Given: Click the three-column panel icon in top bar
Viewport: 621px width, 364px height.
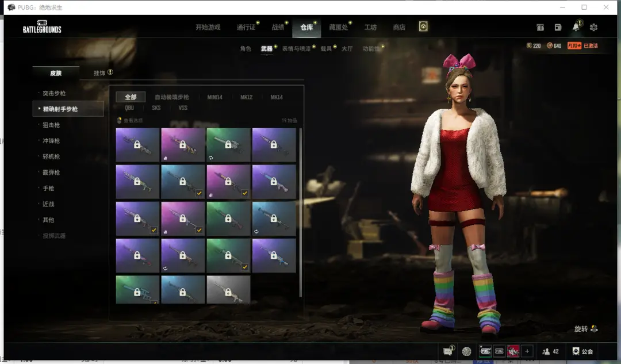Looking at the screenshot, I should point(540,28).
